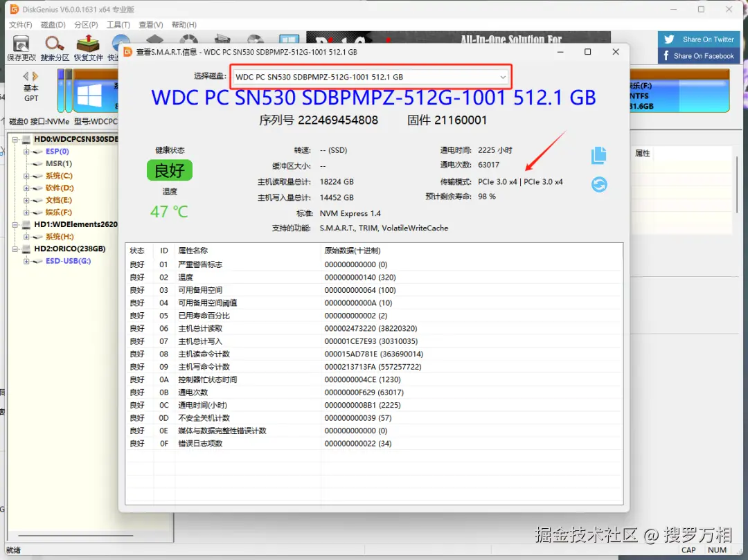Expand the ESP(0) partition node
Image resolution: width=748 pixels, height=560 pixels.
[x=26, y=152]
